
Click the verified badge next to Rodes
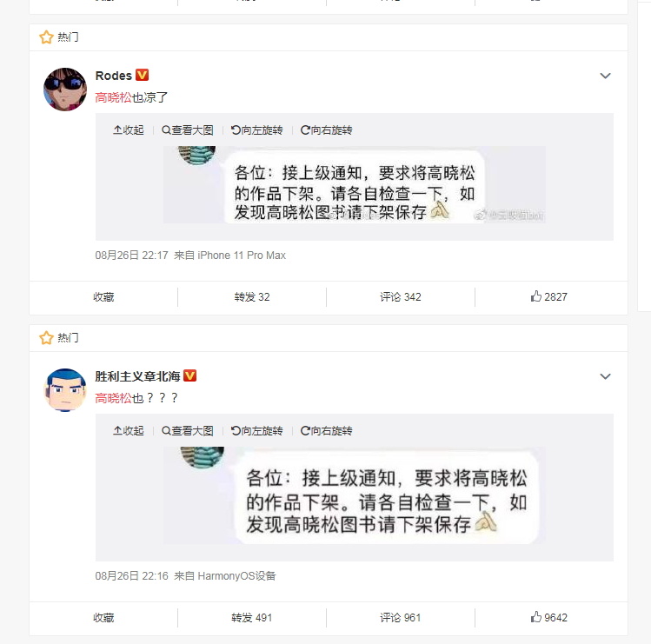142,75
